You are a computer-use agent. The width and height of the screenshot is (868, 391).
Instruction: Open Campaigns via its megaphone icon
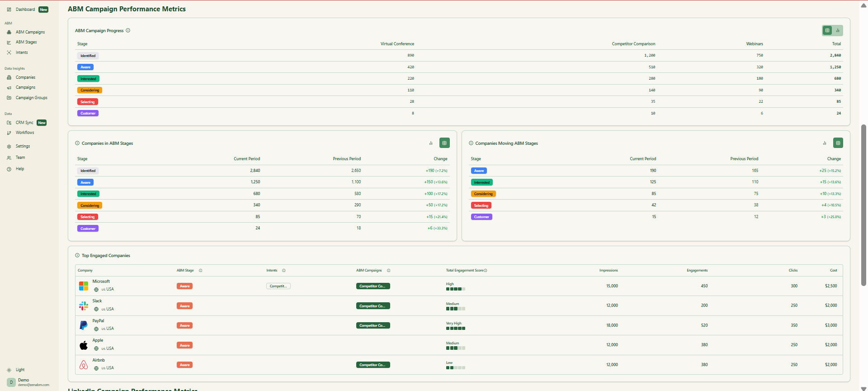[9, 88]
